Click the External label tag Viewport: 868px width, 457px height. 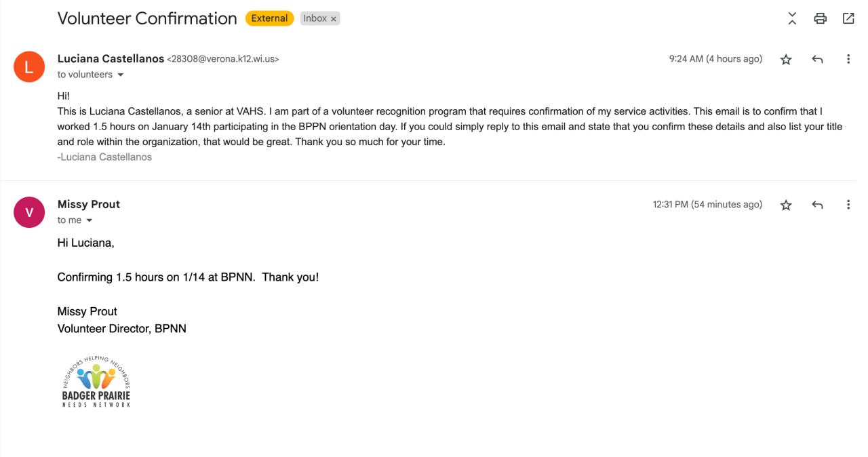point(269,18)
